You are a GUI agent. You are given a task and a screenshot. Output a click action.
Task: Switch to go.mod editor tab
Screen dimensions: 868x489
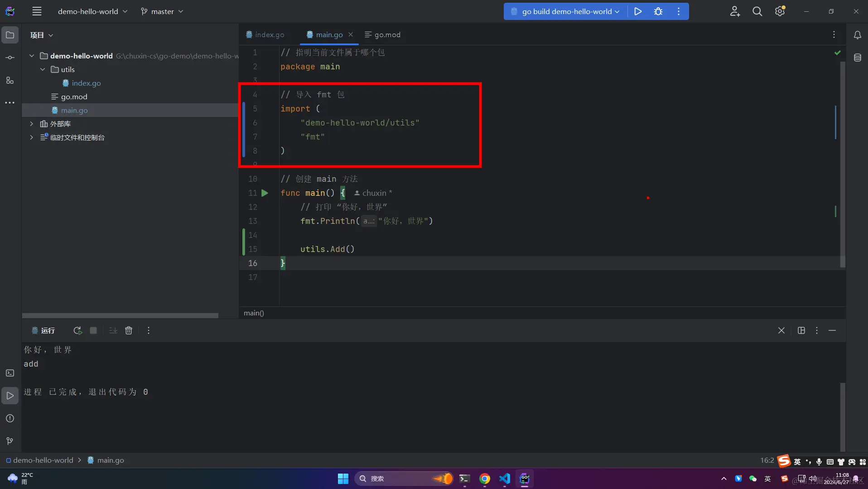(x=382, y=34)
